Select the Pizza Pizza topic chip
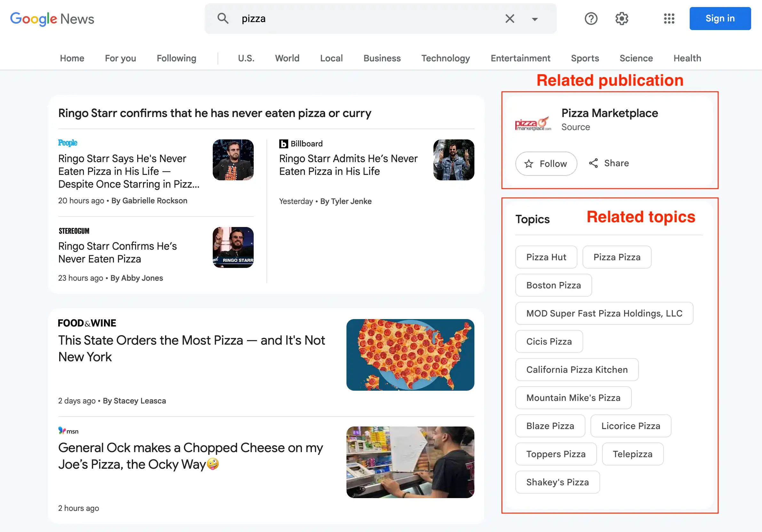The width and height of the screenshot is (762, 532). pos(617,257)
